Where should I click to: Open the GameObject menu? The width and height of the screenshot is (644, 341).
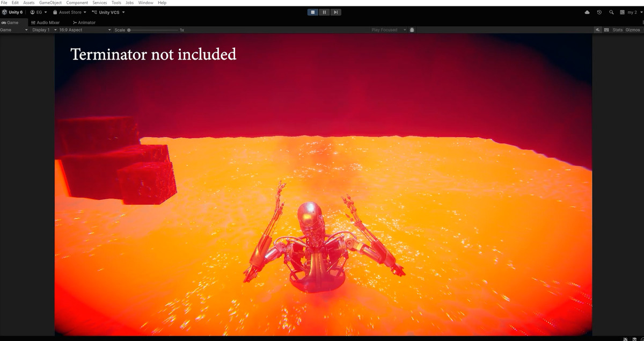click(x=50, y=3)
